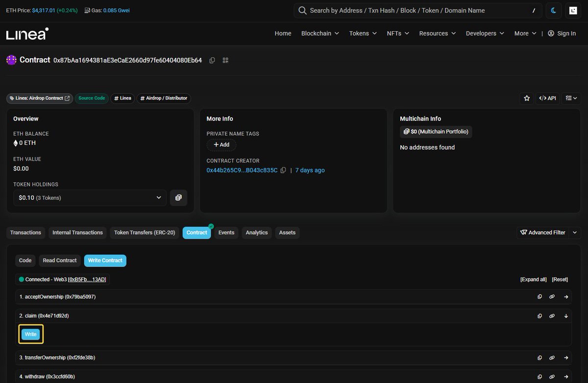The width and height of the screenshot is (588, 383).
Task: Click the contract blockie avatar
Action: coord(11,60)
